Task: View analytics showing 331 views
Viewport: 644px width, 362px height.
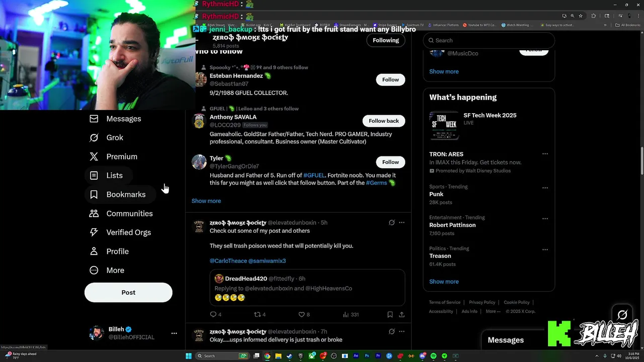Action: tap(351, 315)
